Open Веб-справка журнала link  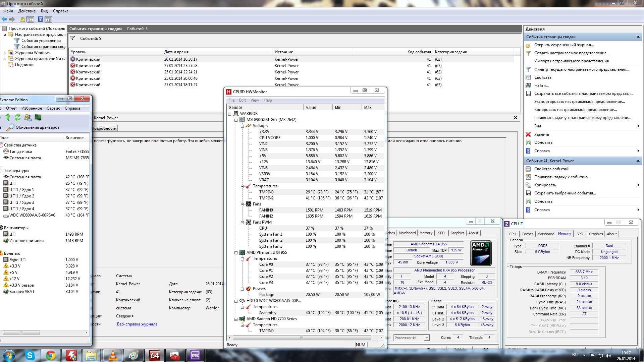(137, 324)
